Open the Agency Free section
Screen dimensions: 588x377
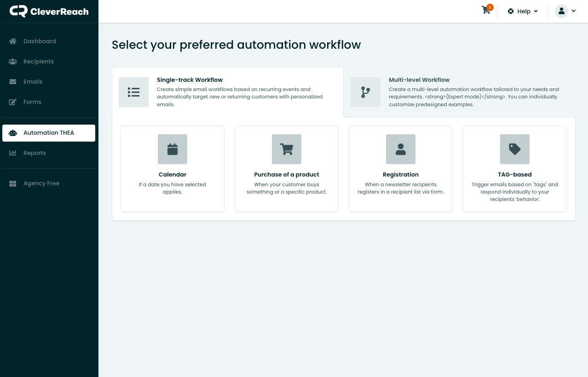coord(12,183)
